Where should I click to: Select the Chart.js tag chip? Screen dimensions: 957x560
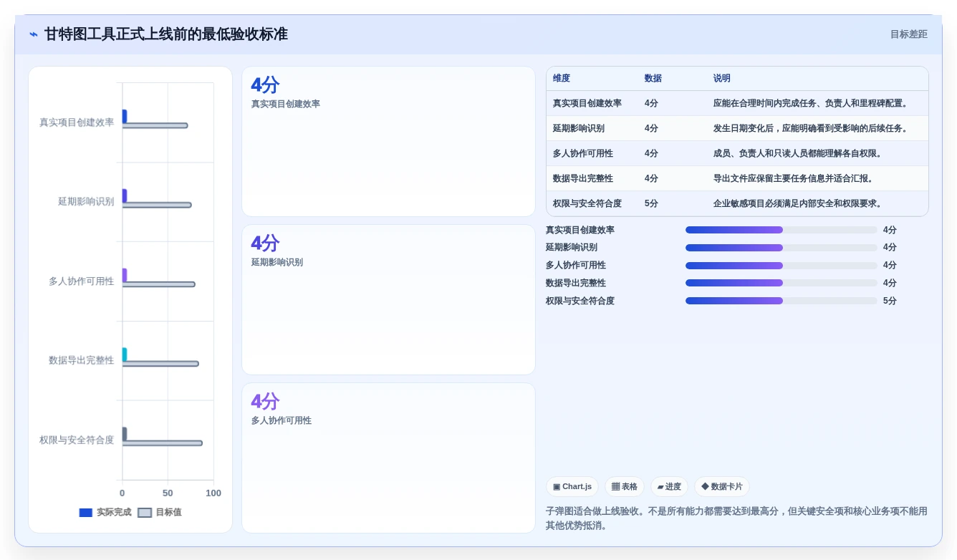(572, 487)
